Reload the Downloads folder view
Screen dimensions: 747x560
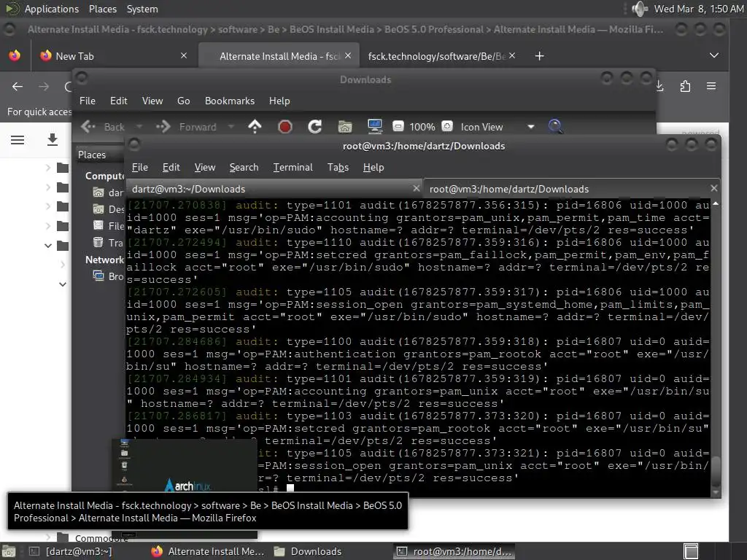315,127
